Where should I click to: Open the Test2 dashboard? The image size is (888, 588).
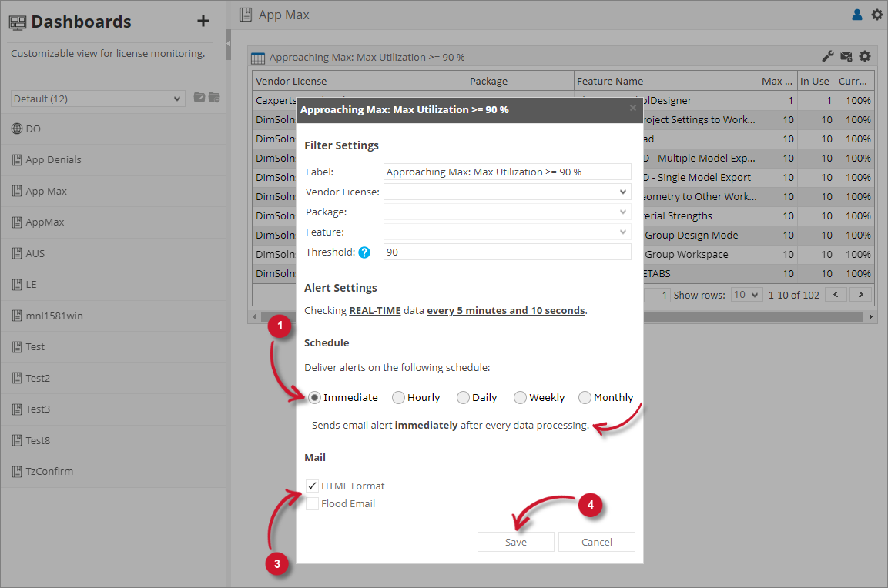tap(113, 378)
